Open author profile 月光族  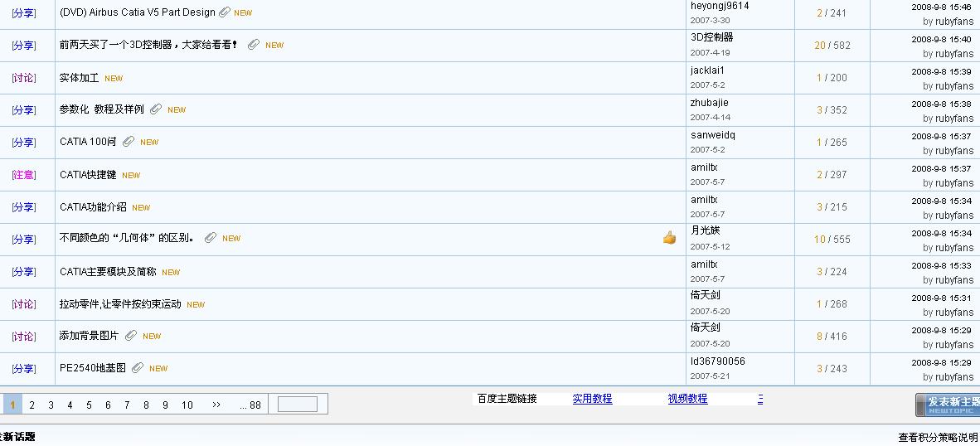pyautogui.click(x=705, y=230)
